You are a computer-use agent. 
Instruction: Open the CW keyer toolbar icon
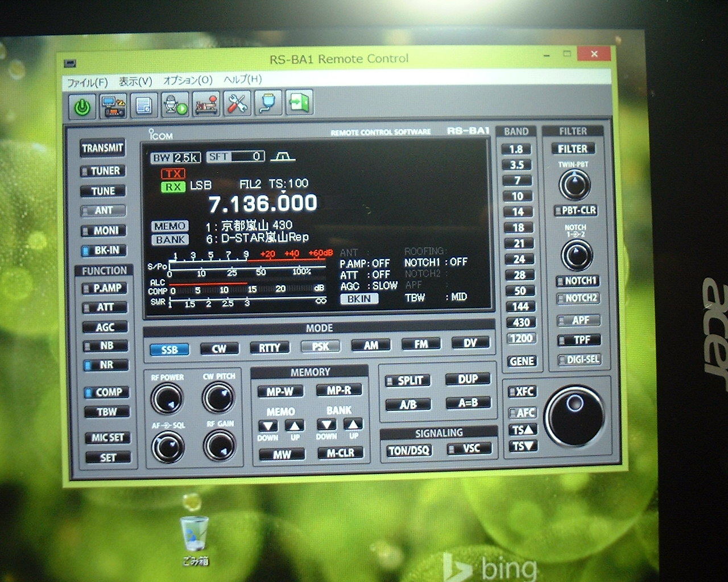pyautogui.click(x=206, y=104)
